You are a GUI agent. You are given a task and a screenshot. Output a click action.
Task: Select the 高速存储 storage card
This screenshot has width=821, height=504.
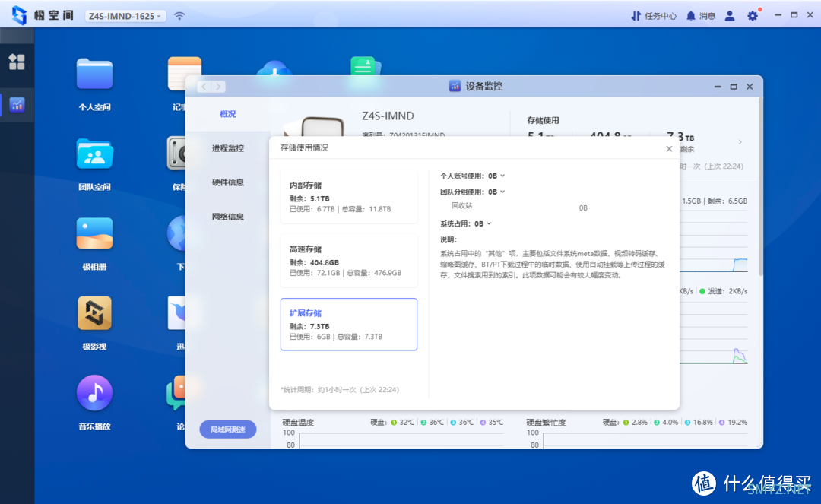[x=349, y=261]
